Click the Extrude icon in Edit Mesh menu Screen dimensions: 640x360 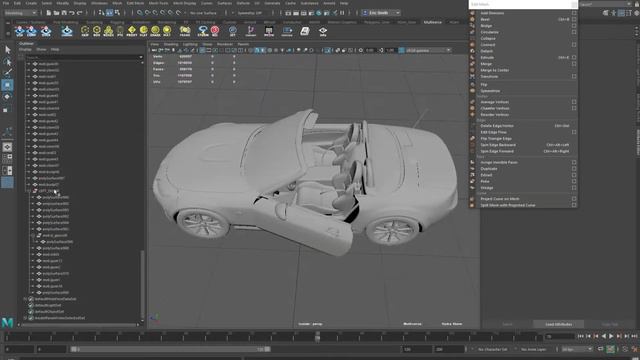tap(473, 58)
